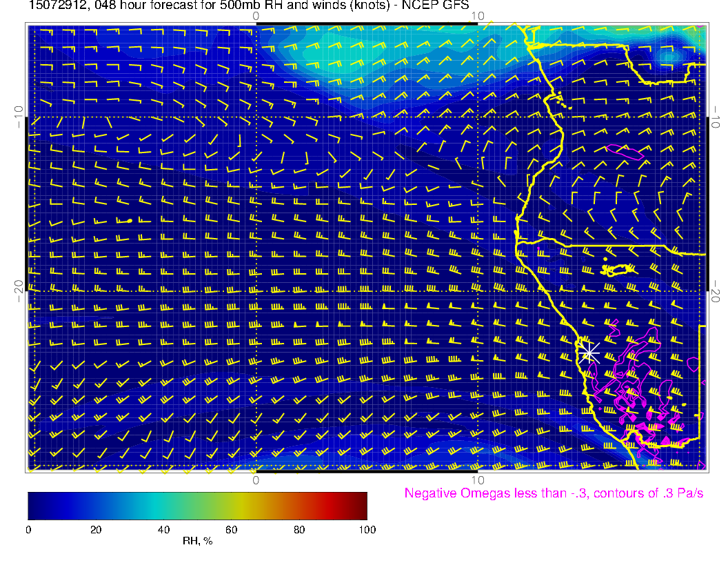Click the "RH, %" colorbar label

pyautogui.click(x=197, y=541)
